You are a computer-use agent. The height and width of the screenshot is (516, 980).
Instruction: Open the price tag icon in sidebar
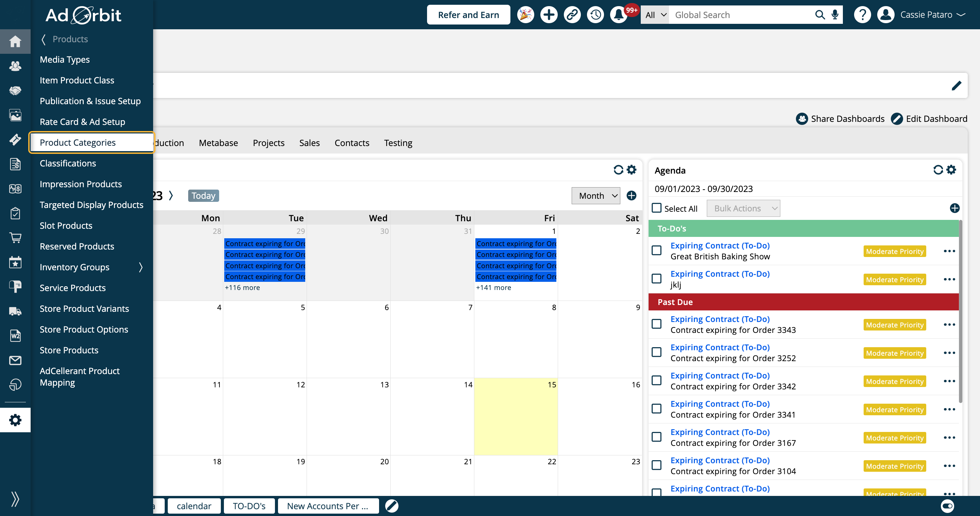pos(15,139)
